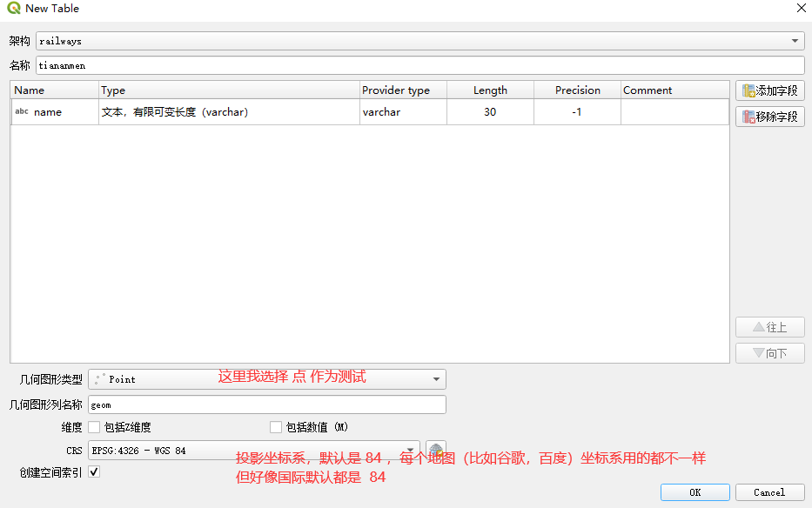Click the OK button
The height and width of the screenshot is (508, 812).
[x=695, y=491]
